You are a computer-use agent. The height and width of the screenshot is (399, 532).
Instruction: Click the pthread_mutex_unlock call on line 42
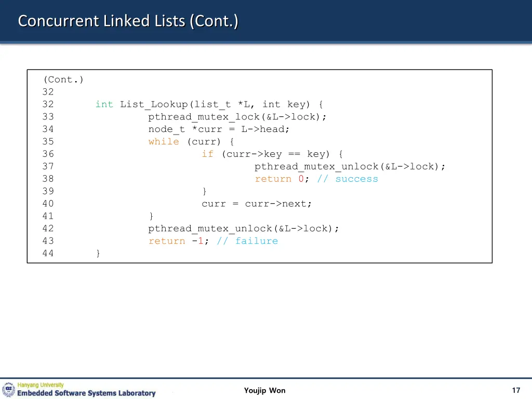[x=243, y=229]
